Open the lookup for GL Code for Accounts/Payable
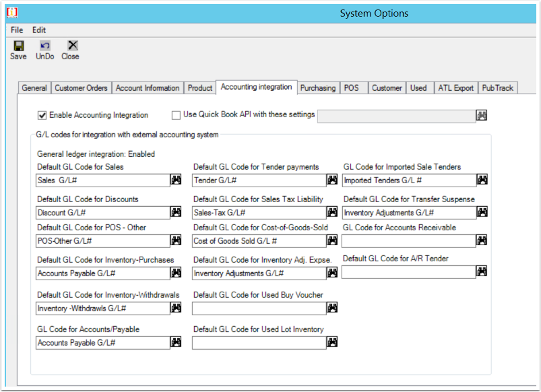 coord(176,342)
